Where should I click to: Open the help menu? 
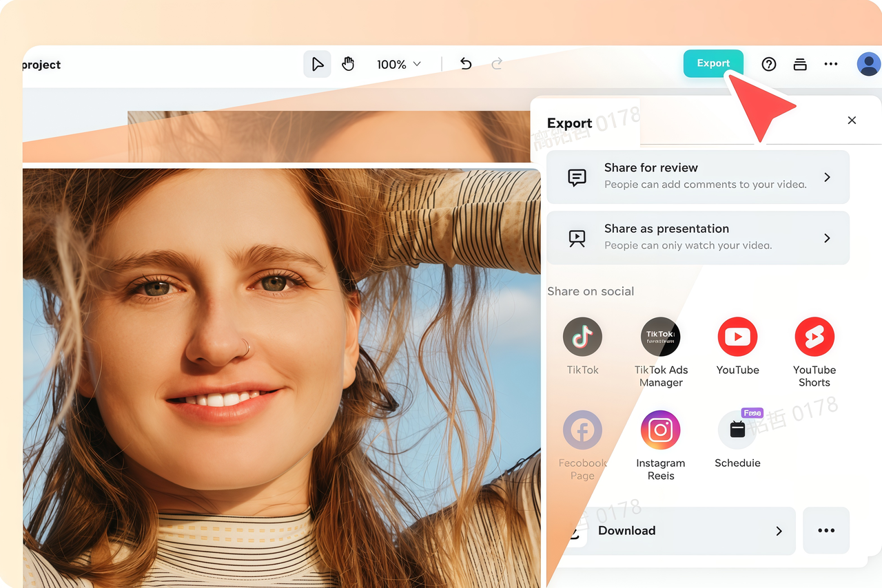pyautogui.click(x=768, y=63)
